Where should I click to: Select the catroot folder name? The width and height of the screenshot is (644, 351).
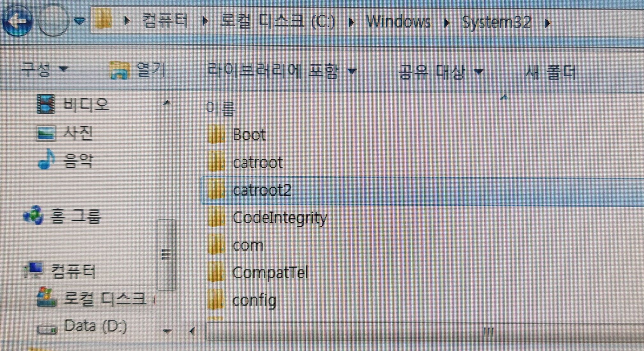click(257, 163)
